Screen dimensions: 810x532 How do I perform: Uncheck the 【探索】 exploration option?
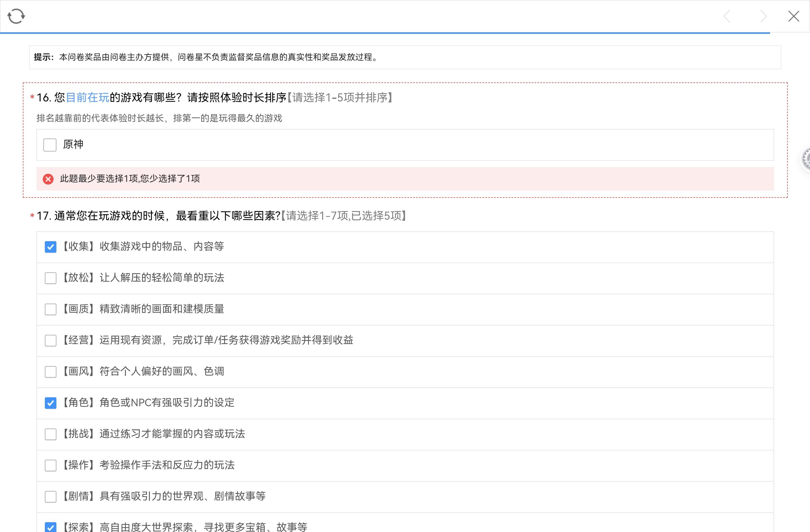[x=51, y=527]
